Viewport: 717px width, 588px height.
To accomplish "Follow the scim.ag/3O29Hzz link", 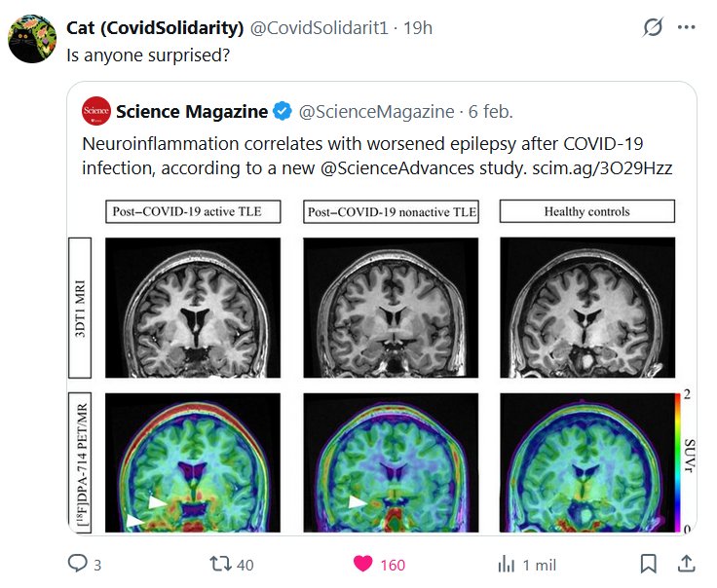I will (602, 168).
